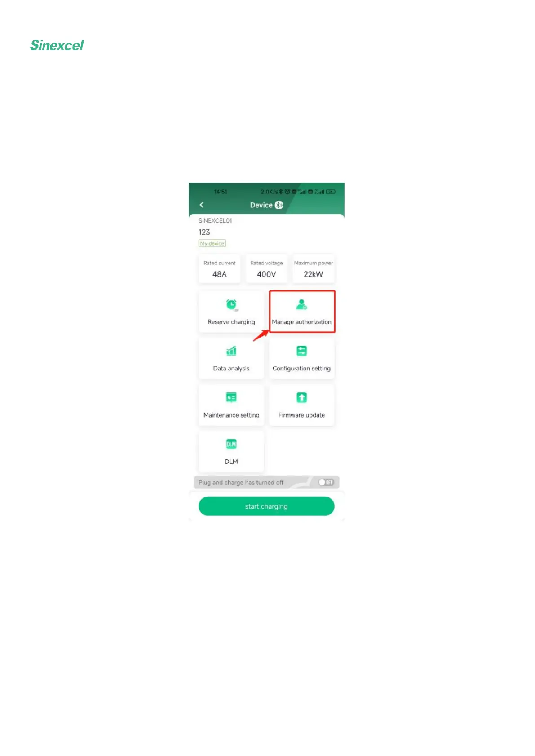Screen dimensions: 535x756
Task: Select the Rated voltage 400V card
Action: (x=266, y=269)
